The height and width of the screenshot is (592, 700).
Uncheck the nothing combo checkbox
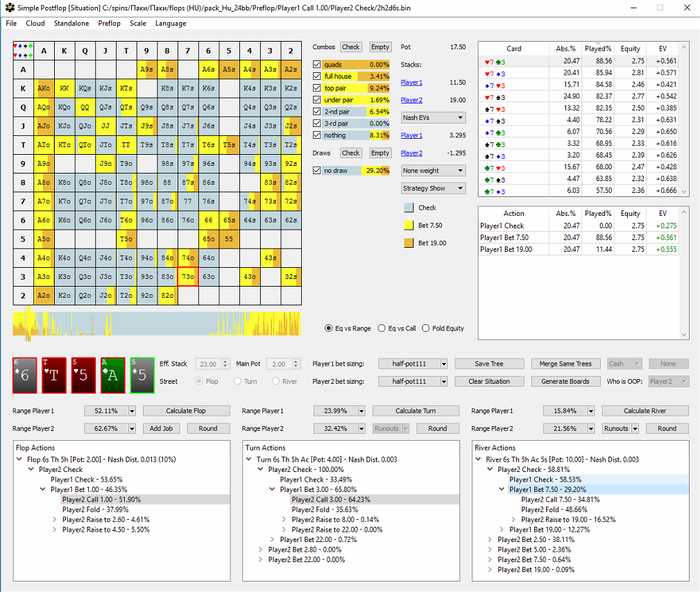317,135
